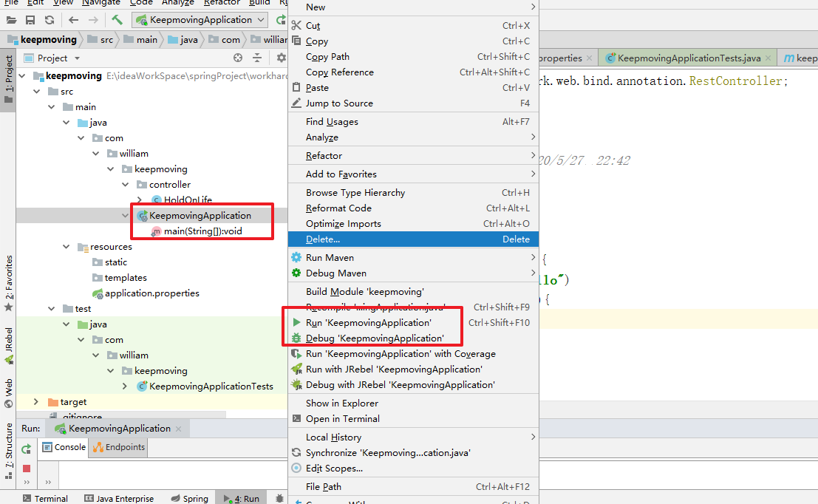Screen dimensions: 818x504
Task: Click the keepmoving breadcrumb in navigation bar
Action: click(x=41, y=40)
